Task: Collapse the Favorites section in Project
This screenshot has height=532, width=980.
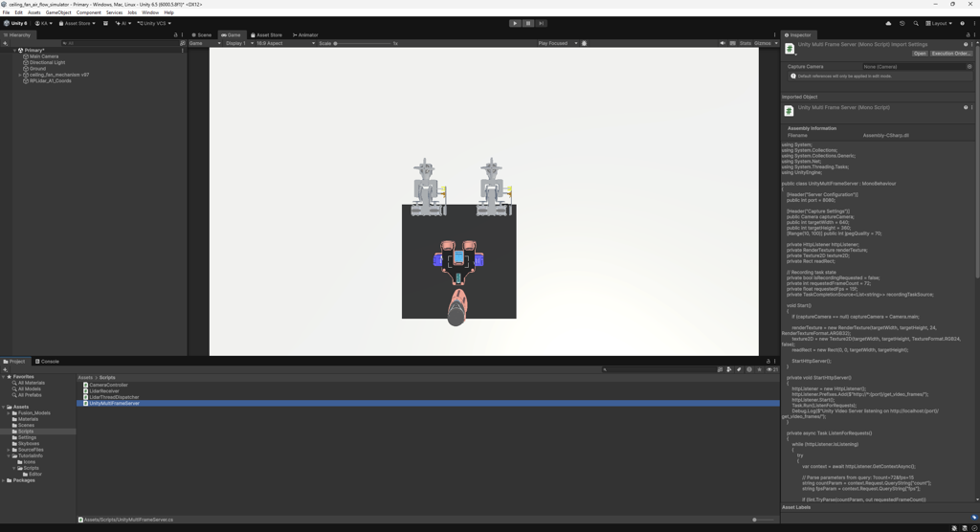Action: pyautogui.click(x=3, y=377)
